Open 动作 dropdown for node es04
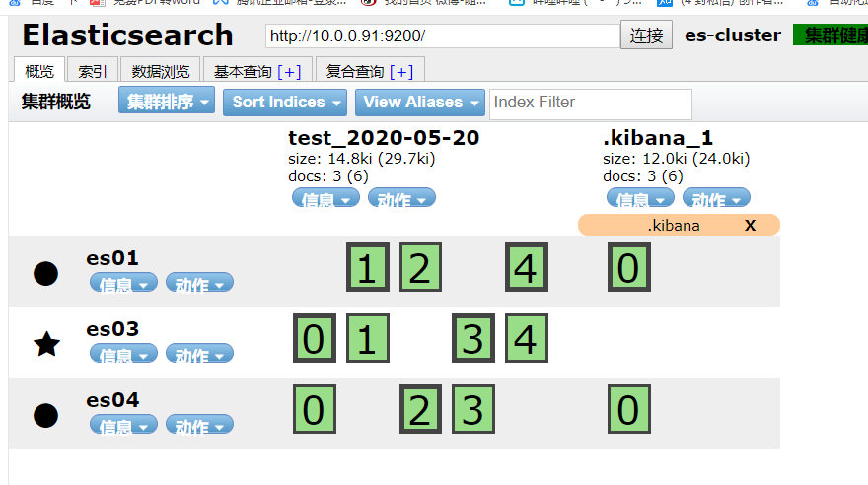 click(x=199, y=425)
